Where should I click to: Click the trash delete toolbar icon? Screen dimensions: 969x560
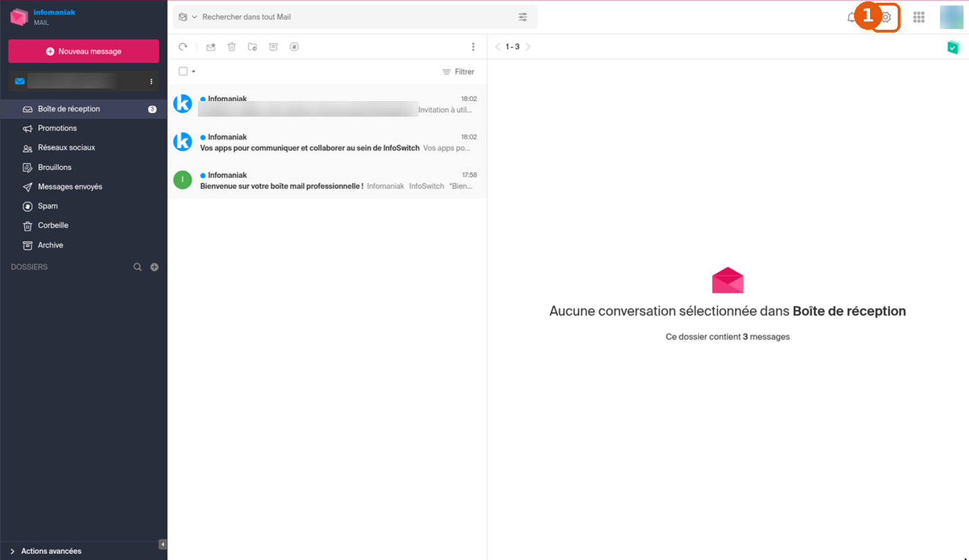tap(232, 47)
